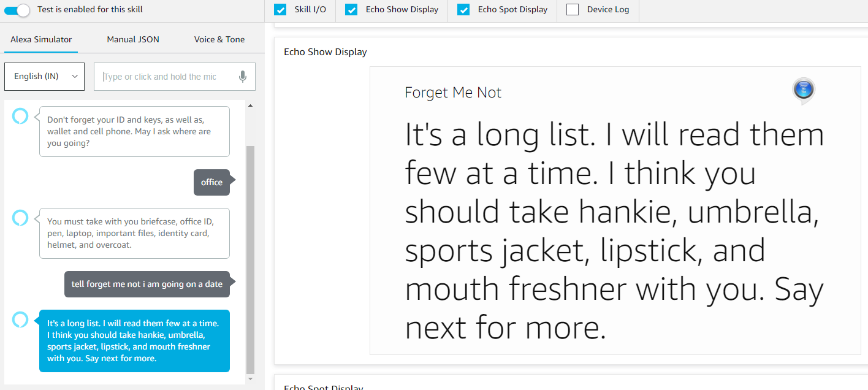Enable the Device Log checkbox
Image resolution: width=868 pixels, height=390 pixels.
pyautogui.click(x=573, y=10)
